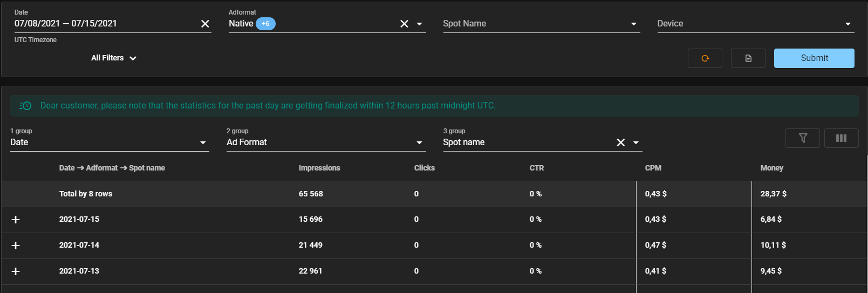
Task: Clear the Adformat selection X icon
Action: pos(404,24)
